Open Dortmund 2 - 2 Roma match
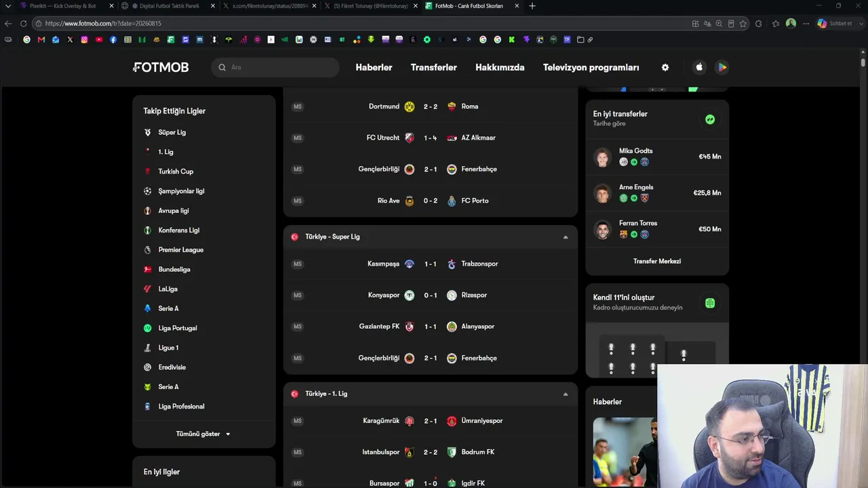868x488 pixels. [431, 106]
